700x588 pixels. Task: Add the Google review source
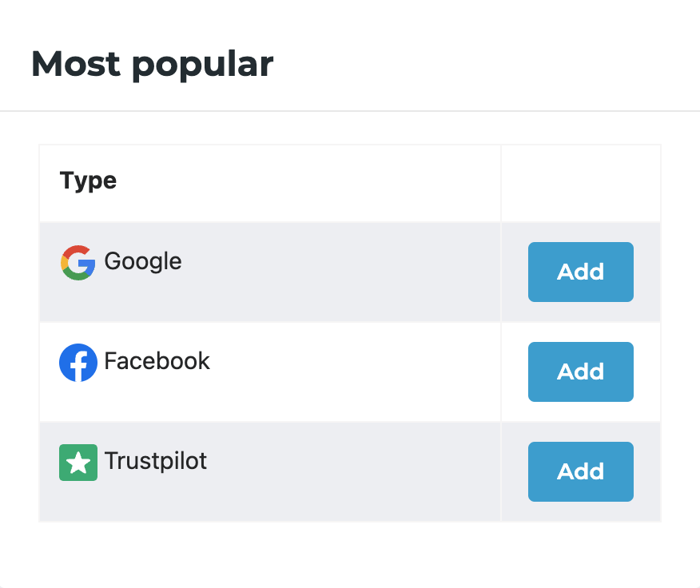(580, 272)
